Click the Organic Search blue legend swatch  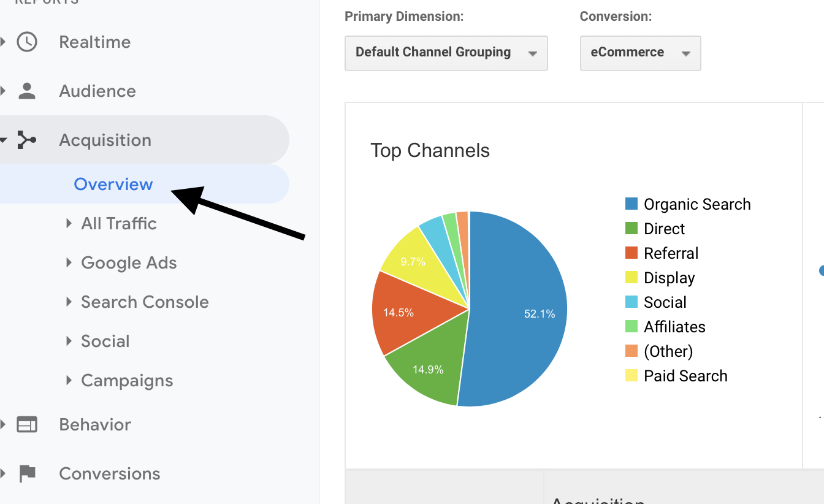tap(631, 204)
